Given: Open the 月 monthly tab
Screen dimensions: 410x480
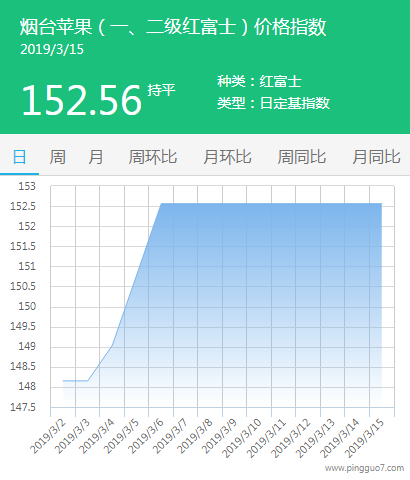Looking at the screenshot, I should point(96,157).
